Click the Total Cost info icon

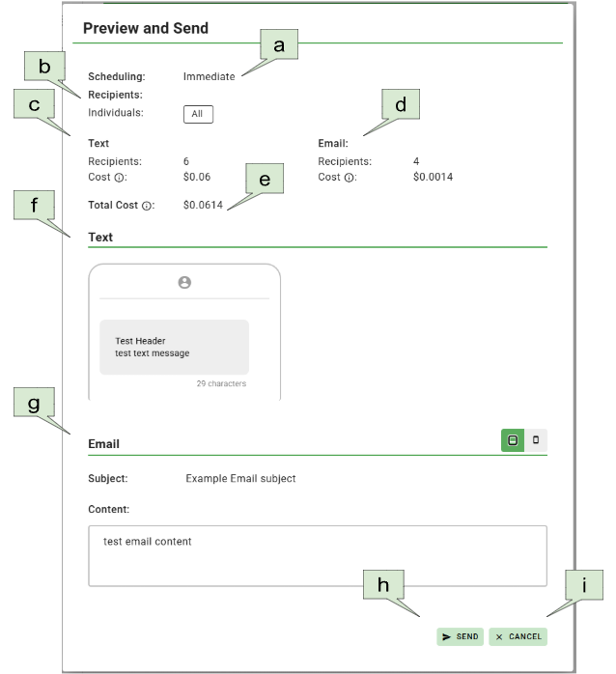tap(147, 206)
